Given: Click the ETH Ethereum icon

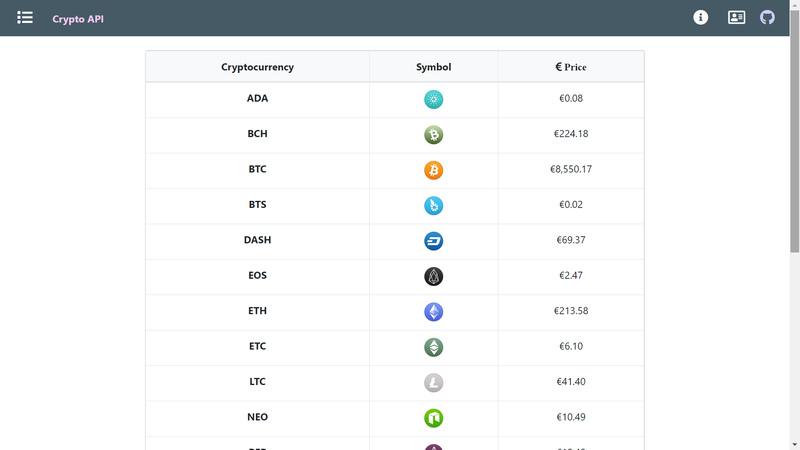Looking at the screenshot, I should [434, 312].
